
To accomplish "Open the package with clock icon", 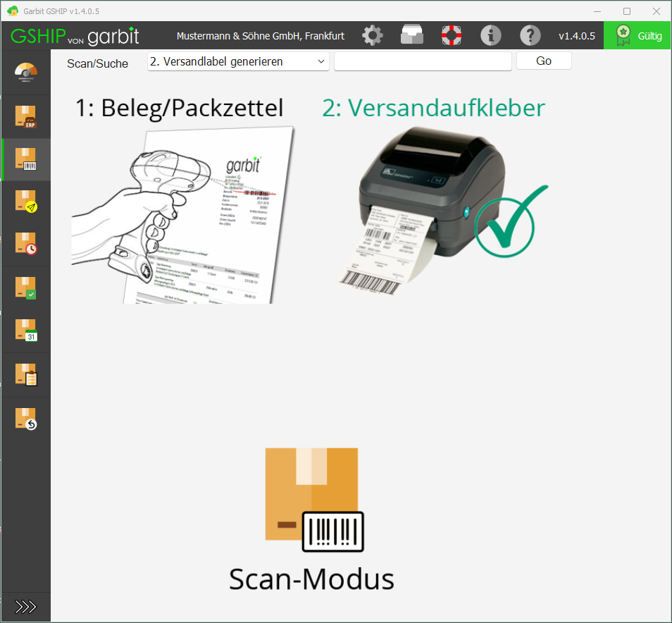I will [26, 244].
